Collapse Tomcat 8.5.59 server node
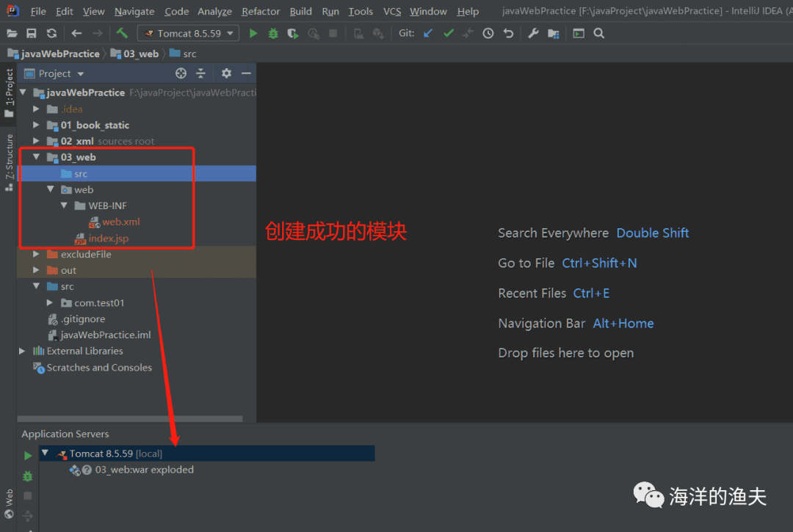 click(45, 453)
